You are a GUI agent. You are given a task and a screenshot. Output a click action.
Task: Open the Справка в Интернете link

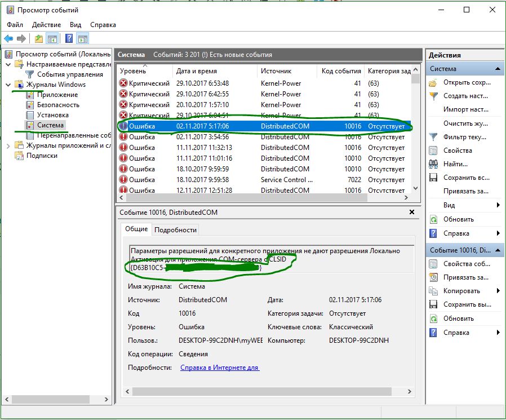click(x=219, y=368)
